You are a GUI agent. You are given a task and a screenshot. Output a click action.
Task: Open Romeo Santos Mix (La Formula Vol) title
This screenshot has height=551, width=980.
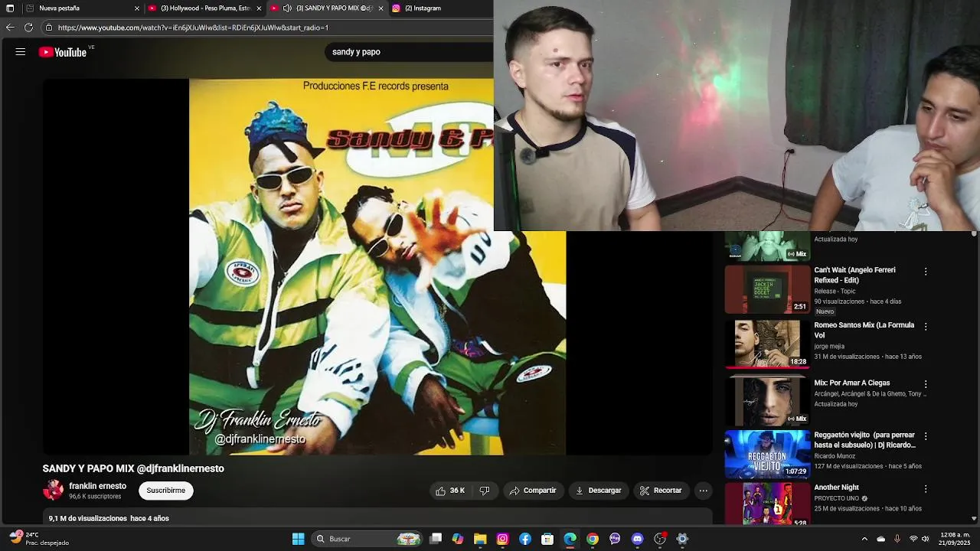tap(864, 330)
